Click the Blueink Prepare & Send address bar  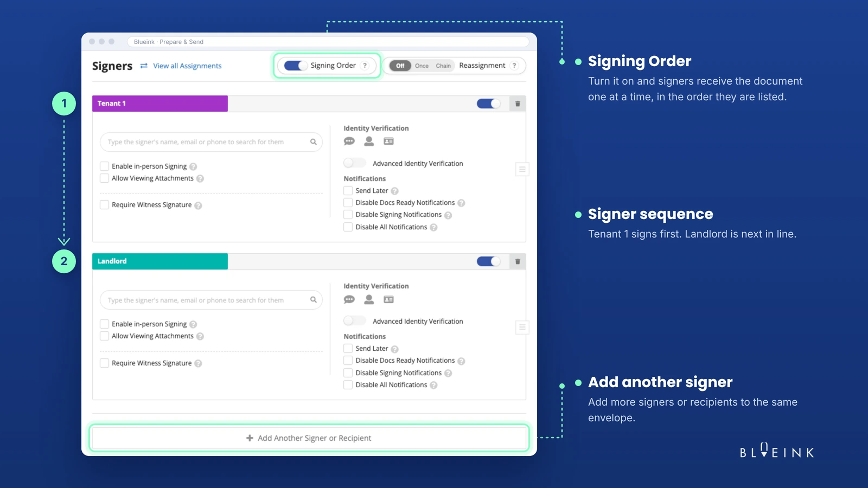328,42
